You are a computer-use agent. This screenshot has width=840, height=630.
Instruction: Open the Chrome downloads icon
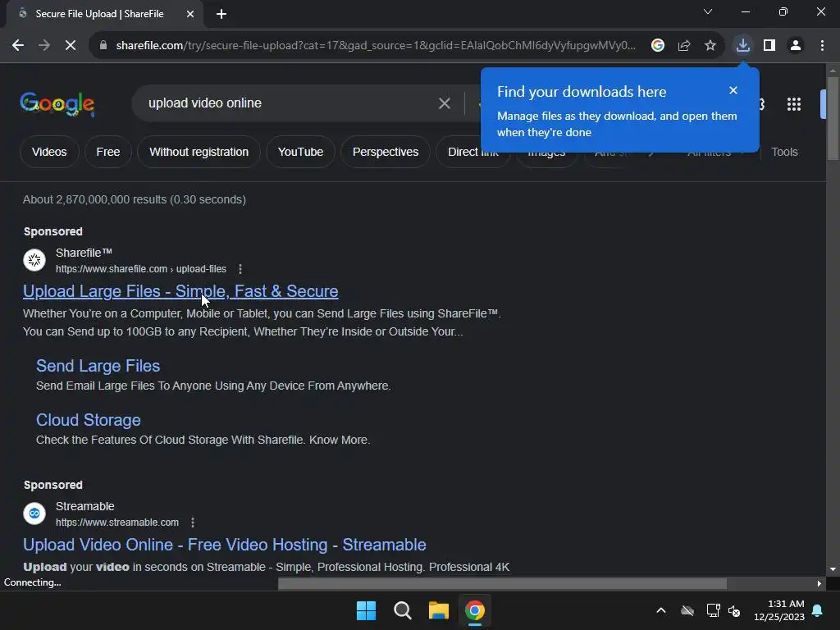click(743, 46)
